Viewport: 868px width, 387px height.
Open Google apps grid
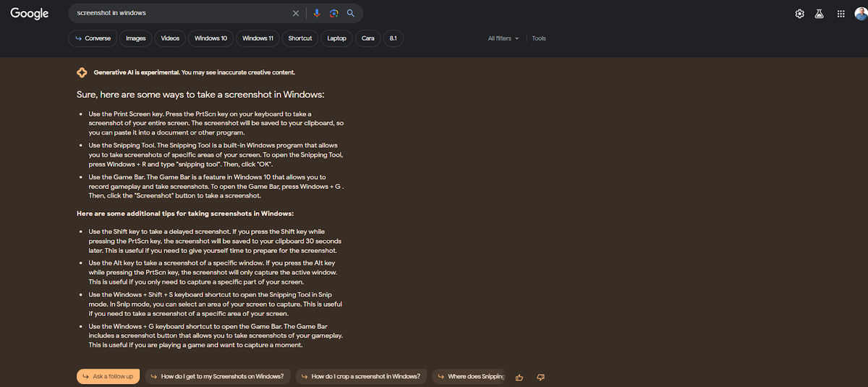pos(839,14)
